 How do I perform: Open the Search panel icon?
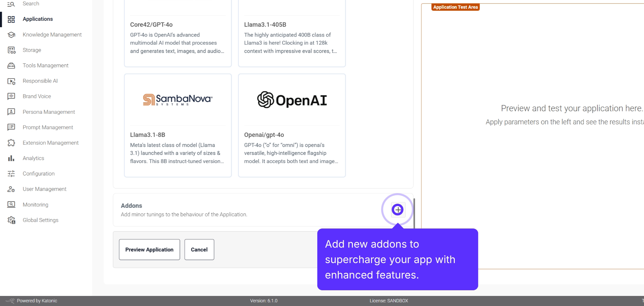coord(11,3)
